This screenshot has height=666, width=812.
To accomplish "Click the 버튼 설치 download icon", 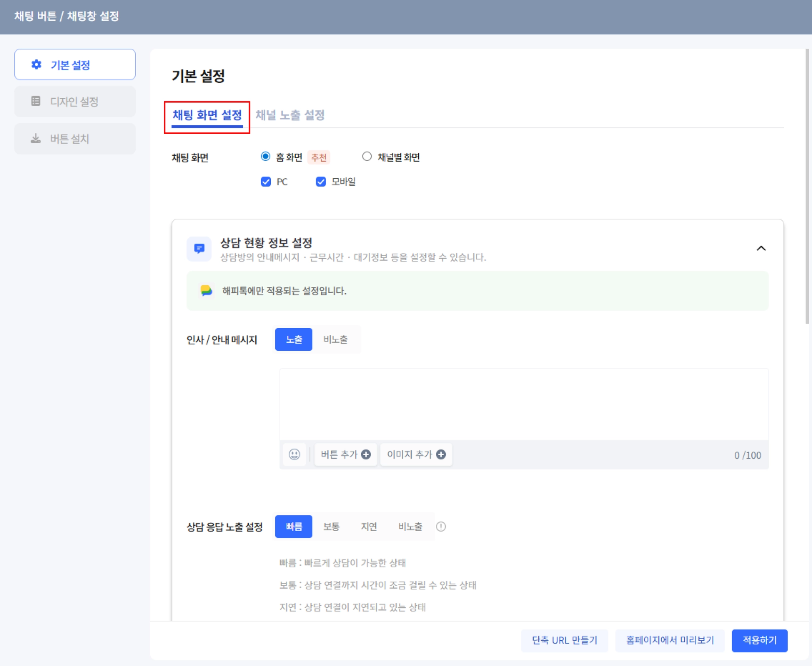I will coord(36,138).
